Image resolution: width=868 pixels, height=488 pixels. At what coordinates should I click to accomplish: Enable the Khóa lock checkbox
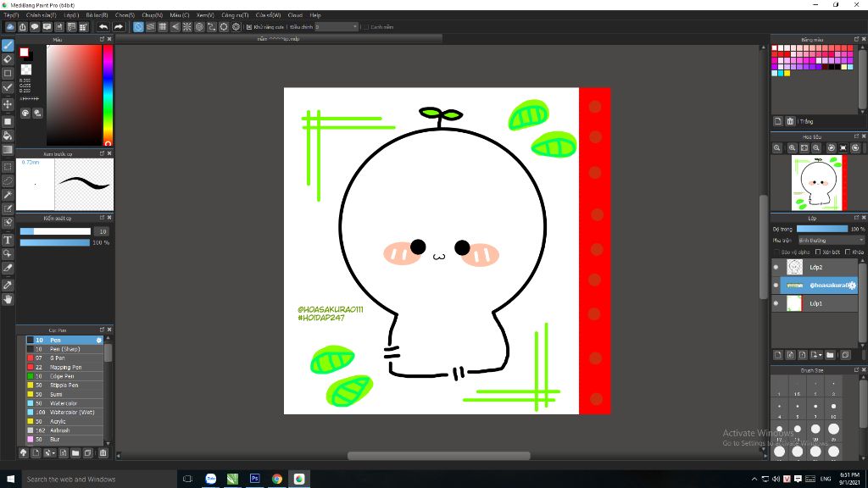[848, 252]
